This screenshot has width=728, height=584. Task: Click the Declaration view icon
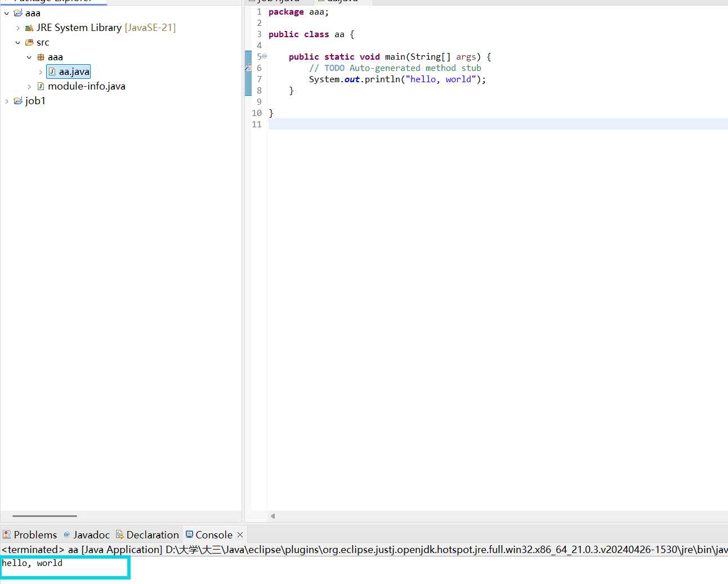click(x=119, y=534)
